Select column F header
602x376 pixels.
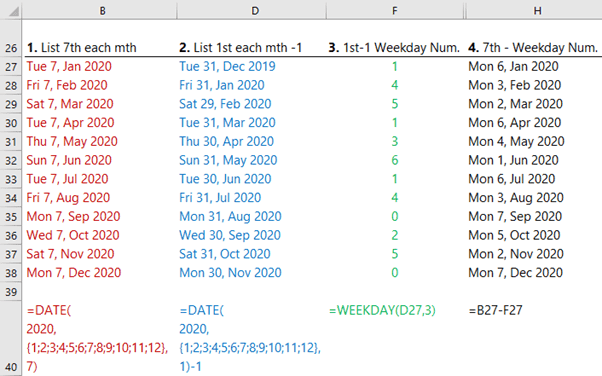click(395, 11)
